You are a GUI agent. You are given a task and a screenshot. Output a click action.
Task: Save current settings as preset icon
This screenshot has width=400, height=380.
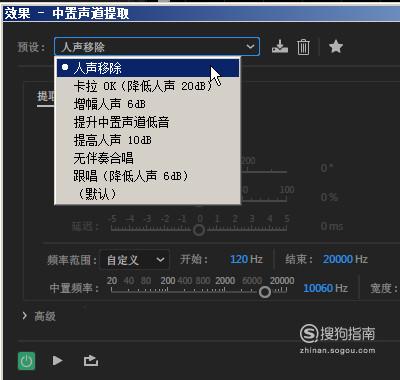(279, 46)
